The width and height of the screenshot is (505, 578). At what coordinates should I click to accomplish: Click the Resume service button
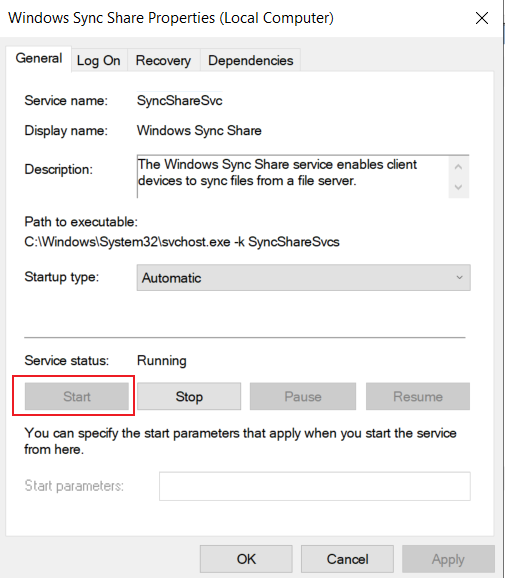click(x=418, y=396)
